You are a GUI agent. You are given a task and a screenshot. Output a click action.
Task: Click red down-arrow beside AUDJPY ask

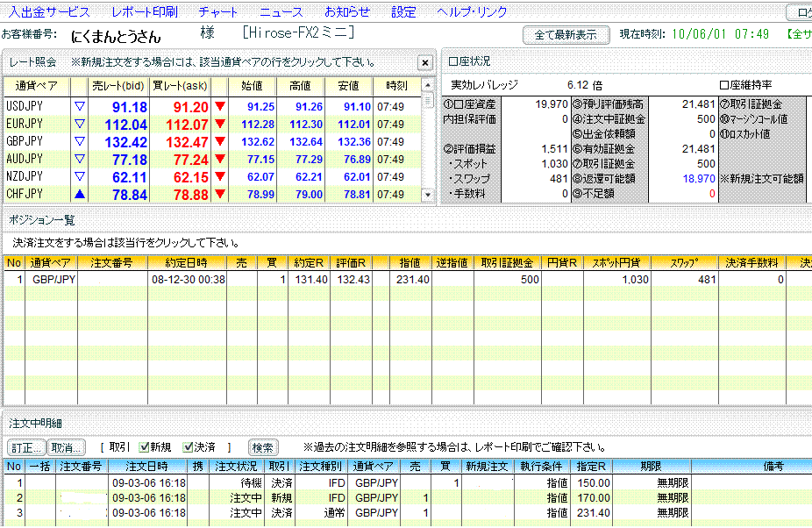tap(219, 159)
